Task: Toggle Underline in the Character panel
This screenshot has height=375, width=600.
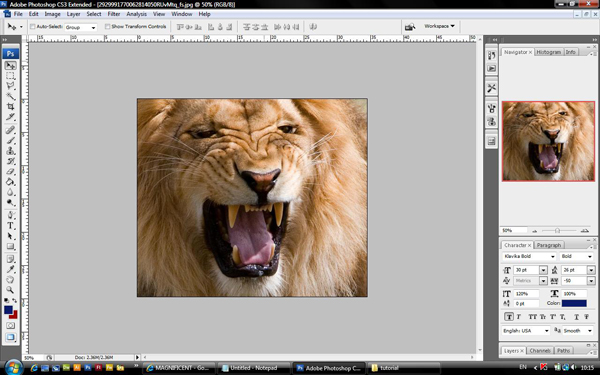Action: (576, 317)
